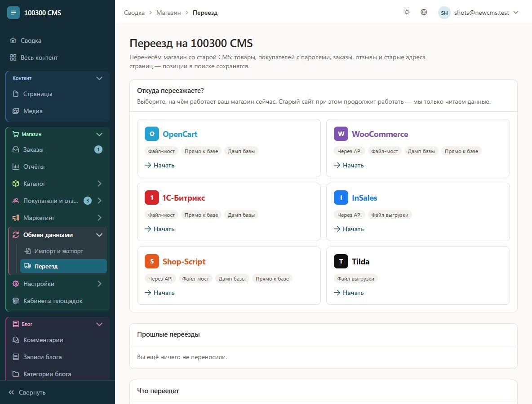Viewport: 532px width, 404px height.
Task: Click Свернуть to collapse the sidebar
Action: pos(27,392)
